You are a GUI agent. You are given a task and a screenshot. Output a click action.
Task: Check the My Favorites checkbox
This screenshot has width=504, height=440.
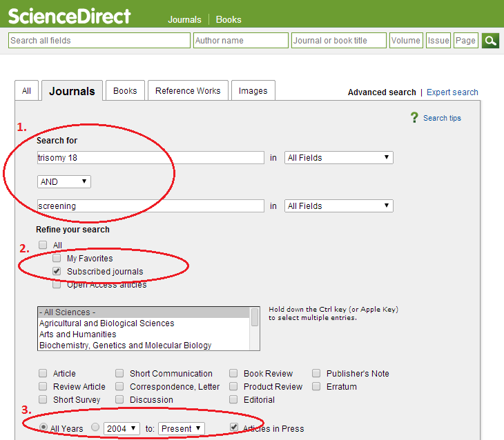[x=57, y=259]
